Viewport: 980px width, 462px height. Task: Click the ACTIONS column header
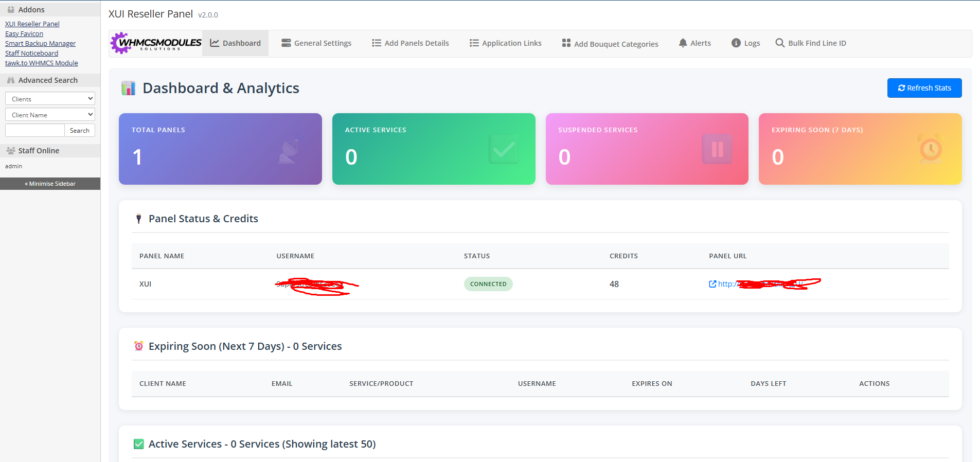[875, 384]
